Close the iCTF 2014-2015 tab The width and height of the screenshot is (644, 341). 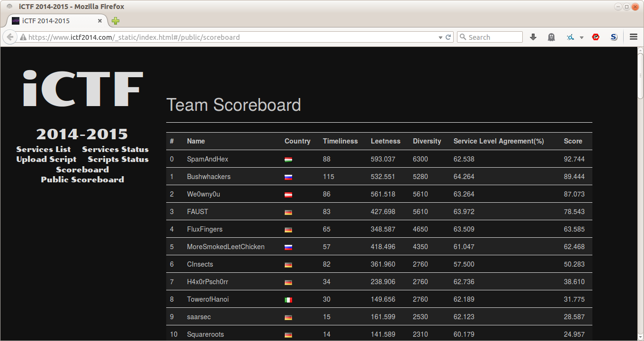100,21
